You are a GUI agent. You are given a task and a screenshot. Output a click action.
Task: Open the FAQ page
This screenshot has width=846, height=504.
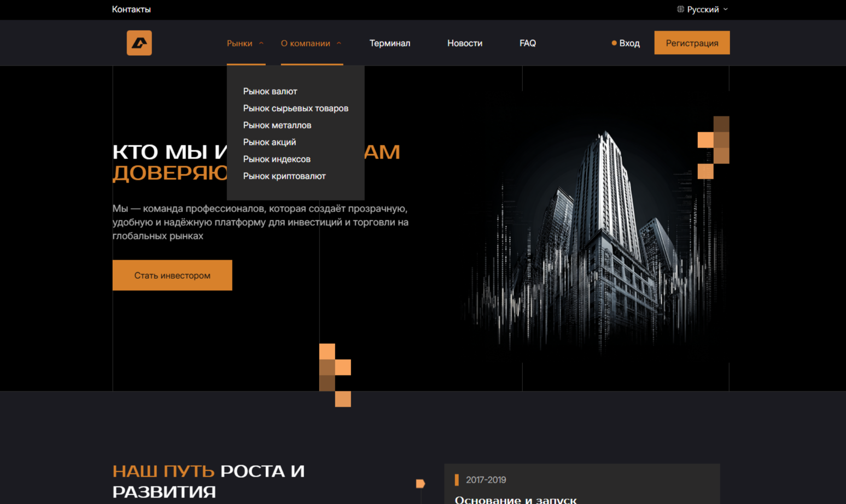(x=528, y=43)
